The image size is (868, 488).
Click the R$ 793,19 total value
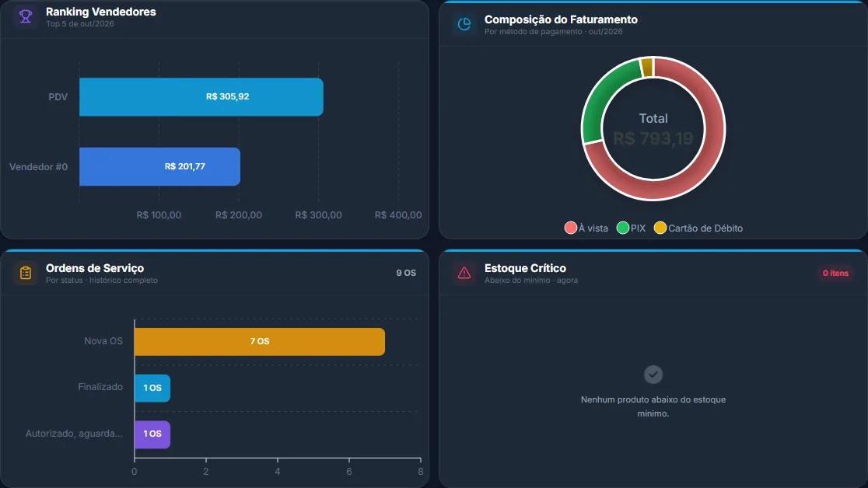click(x=653, y=138)
